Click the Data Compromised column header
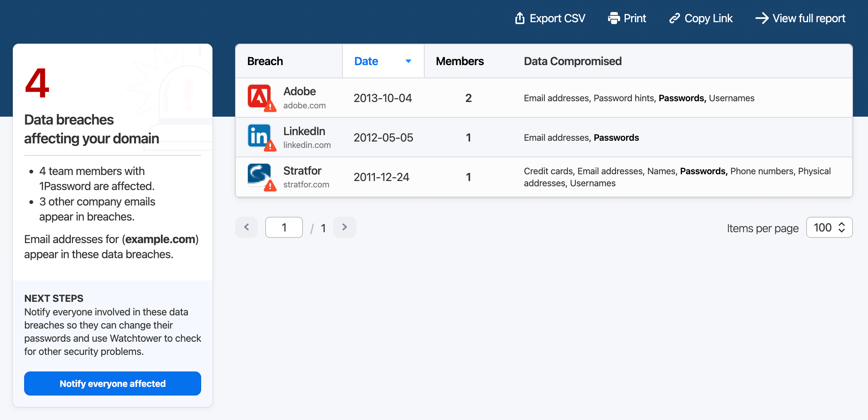Image resolution: width=868 pixels, height=420 pixels. (573, 61)
